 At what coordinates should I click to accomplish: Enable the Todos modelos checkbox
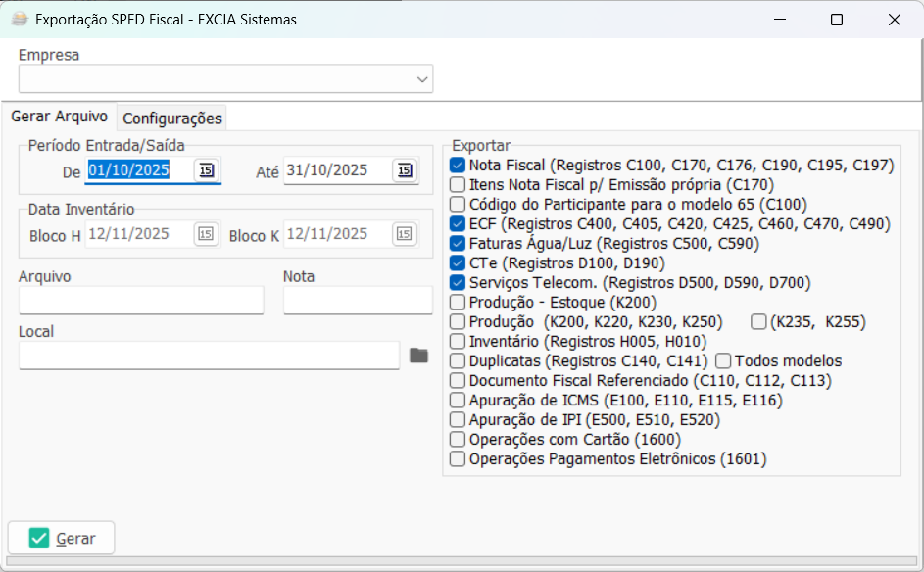723,361
